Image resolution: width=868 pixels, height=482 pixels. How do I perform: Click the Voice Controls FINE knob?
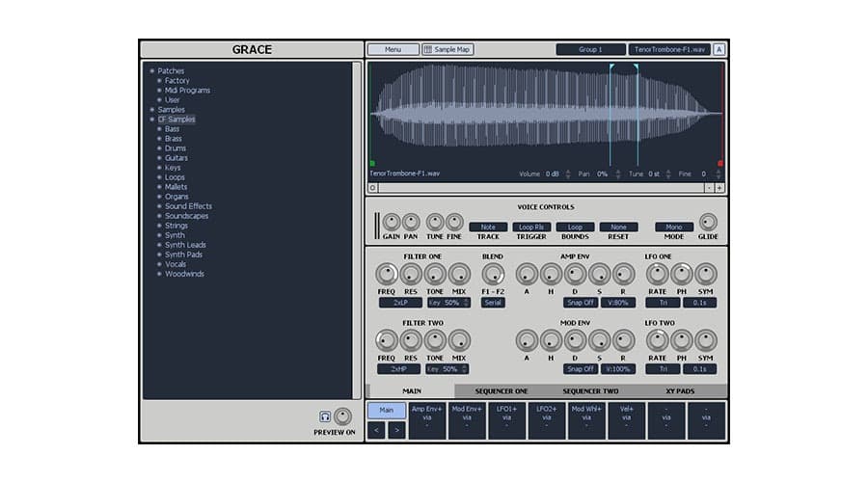pos(454,222)
